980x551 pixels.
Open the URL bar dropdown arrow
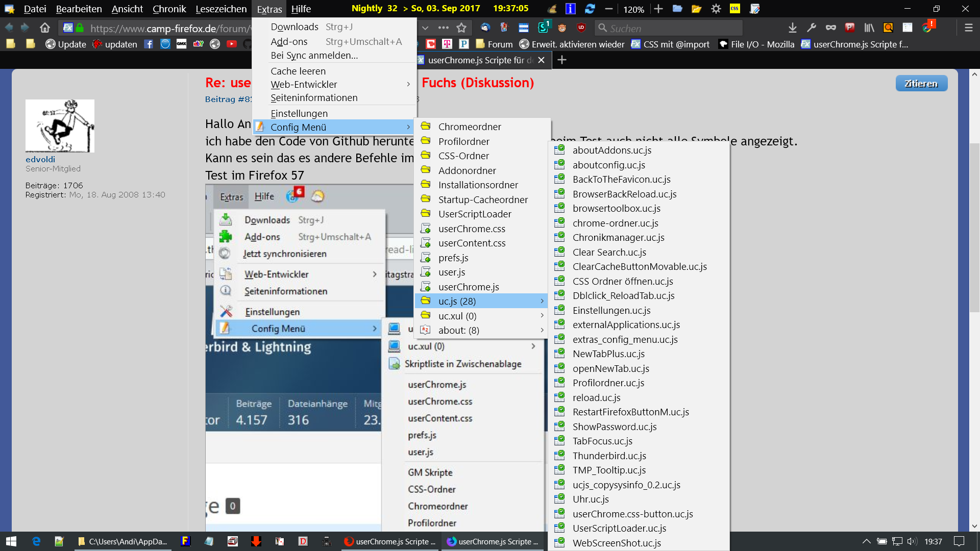pos(425,28)
